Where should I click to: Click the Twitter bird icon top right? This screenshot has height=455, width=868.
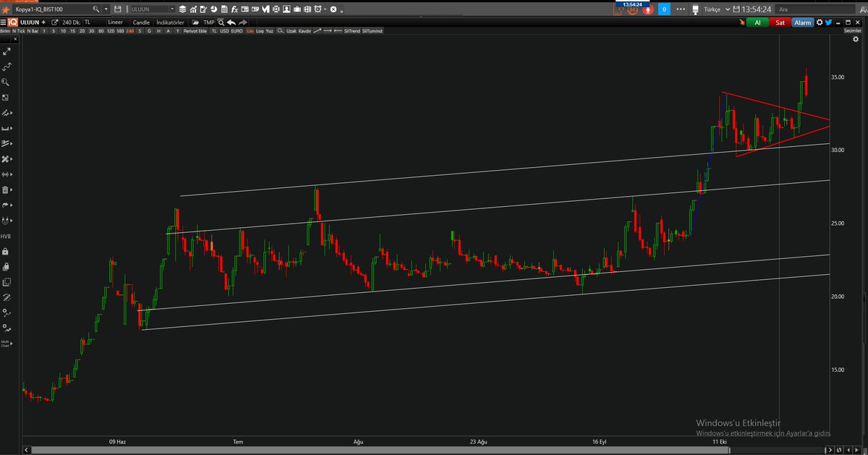pos(827,22)
